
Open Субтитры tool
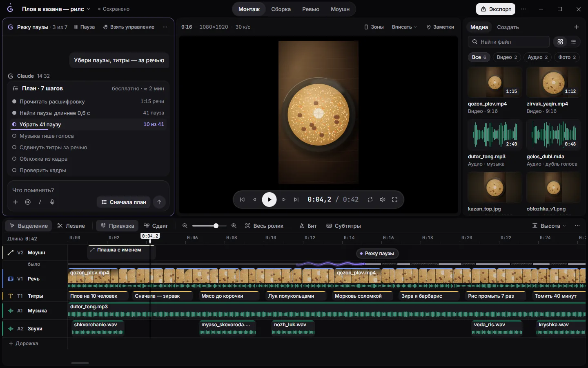coord(343,226)
